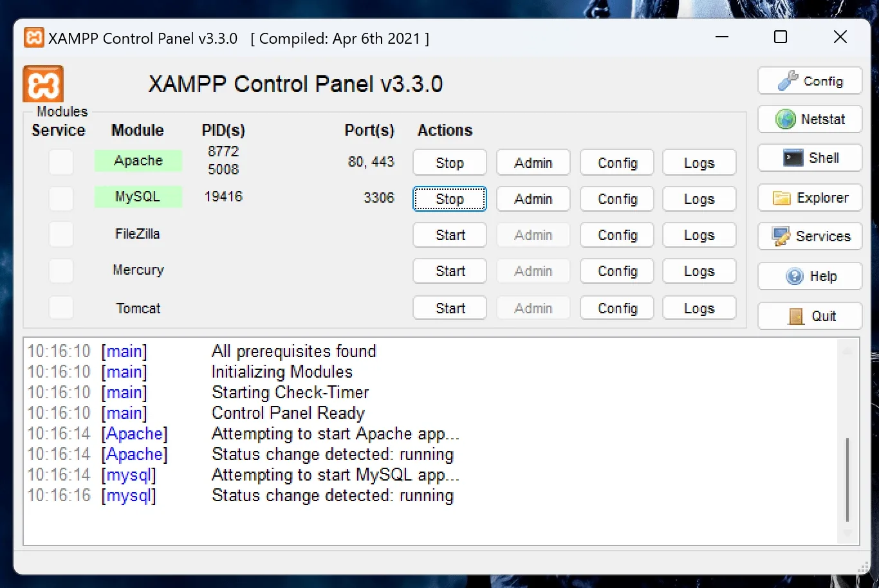Click Apache PID 5008
879x588 pixels.
pyautogui.click(x=223, y=169)
